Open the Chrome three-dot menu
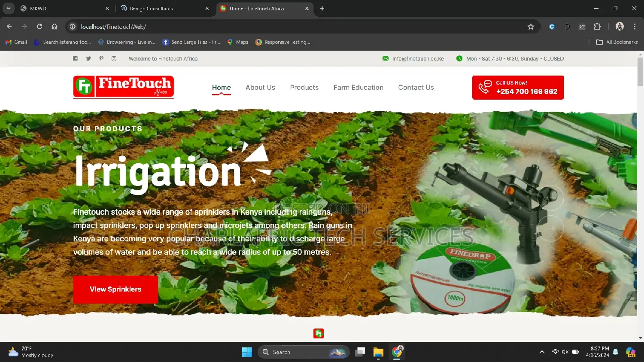Image resolution: width=644 pixels, height=362 pixels. [635, 27]
